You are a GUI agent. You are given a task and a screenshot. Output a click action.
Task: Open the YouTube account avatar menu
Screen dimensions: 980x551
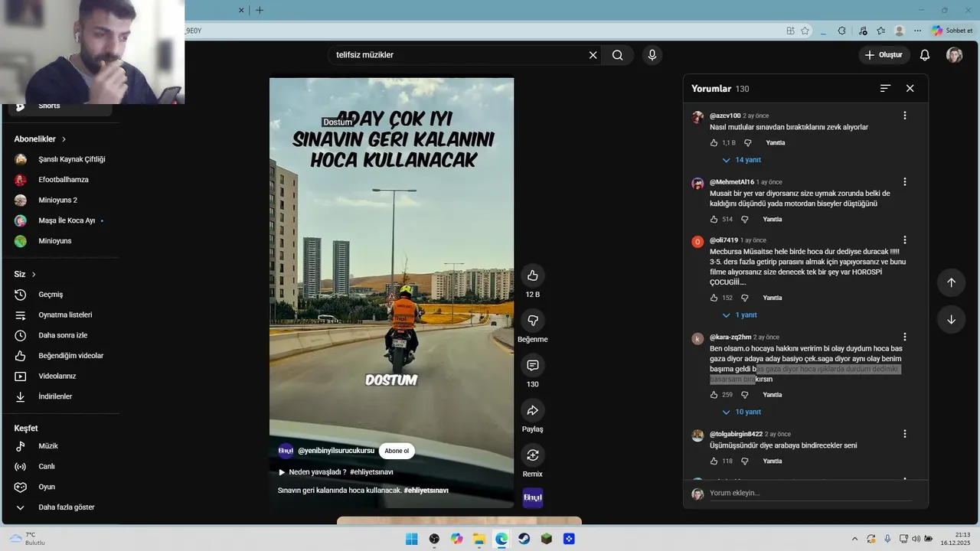(955, 55)
